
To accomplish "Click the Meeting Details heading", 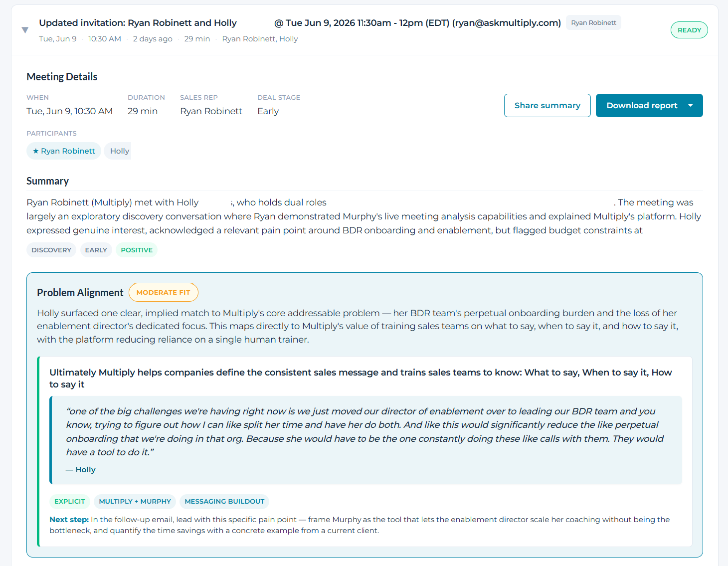I will point(62,77).
